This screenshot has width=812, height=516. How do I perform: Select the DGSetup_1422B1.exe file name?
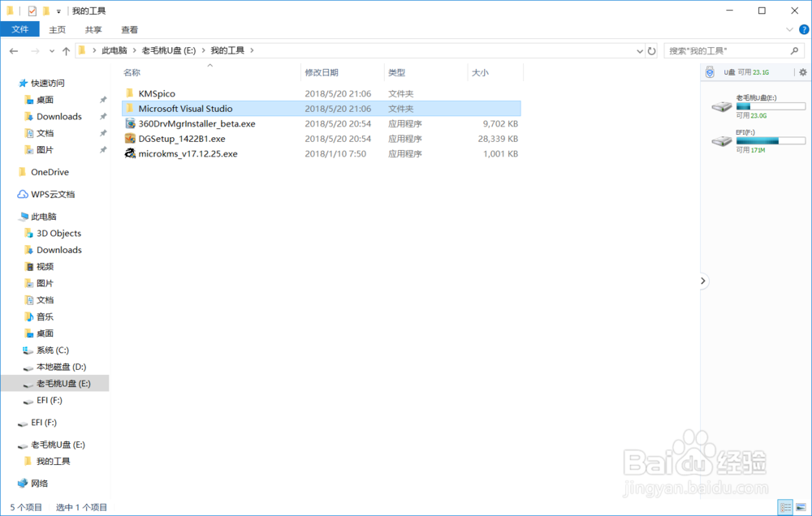point(182,139)
